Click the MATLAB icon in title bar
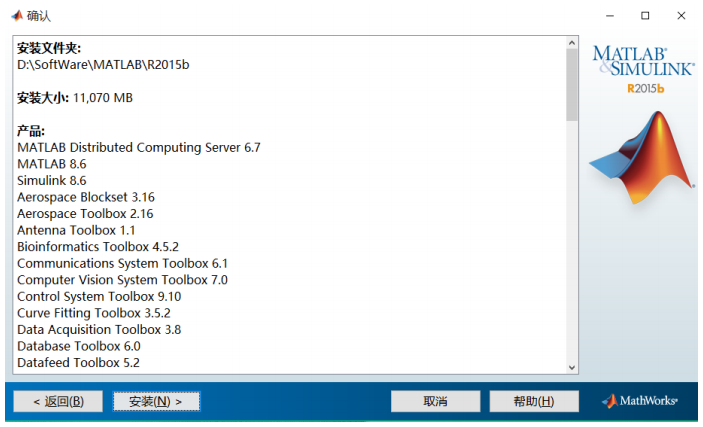 pyautogui.click(x=17, y=16)
